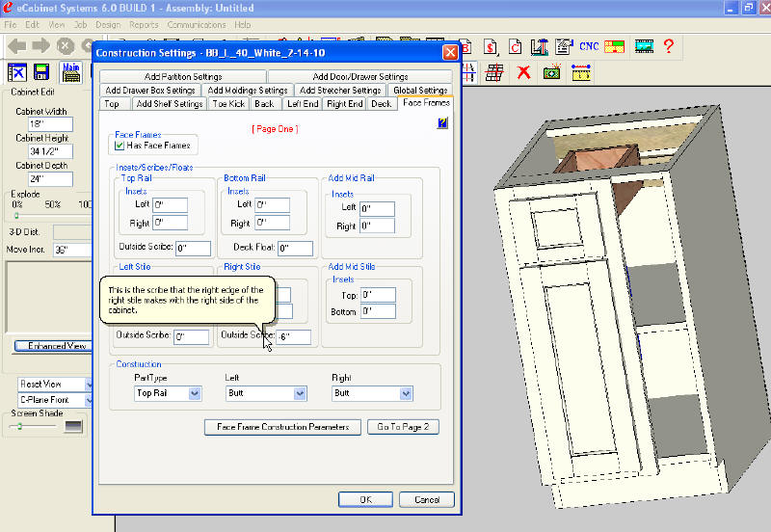Click the gray circular stop icon
Screen dimensions: 771x532
[x=65, y=46]
